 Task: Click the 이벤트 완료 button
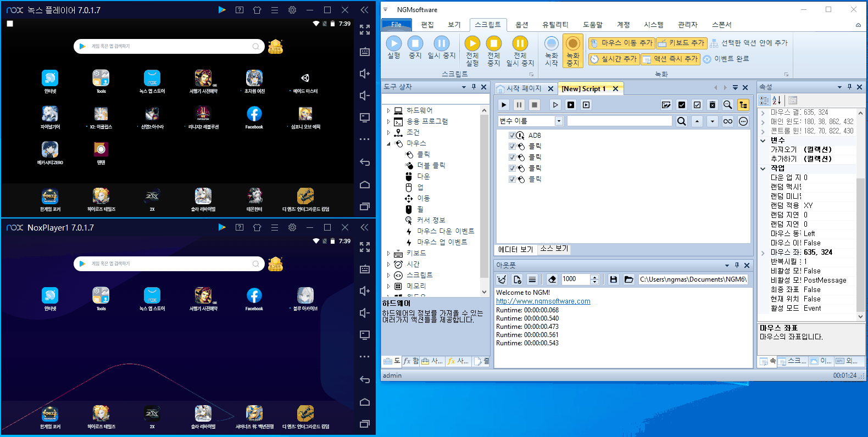click(x=726, y=59)
